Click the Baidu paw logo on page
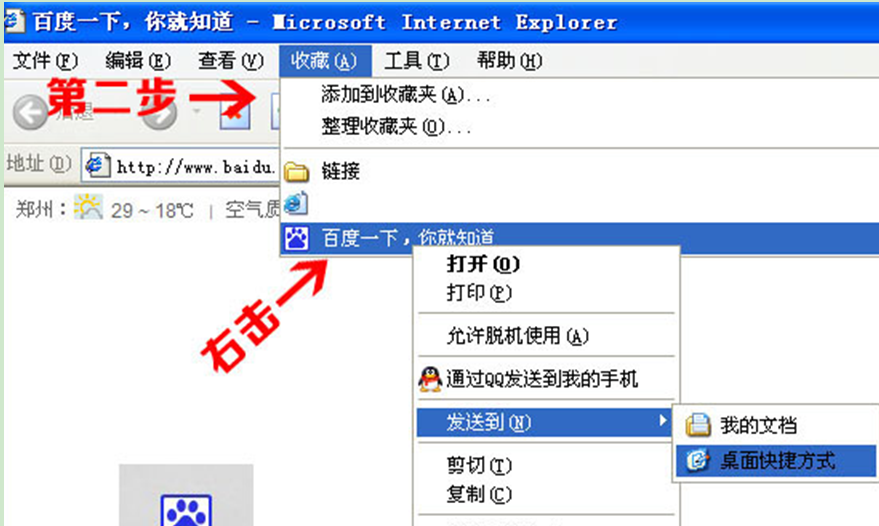879x526 pixels. tap(186, 510)
